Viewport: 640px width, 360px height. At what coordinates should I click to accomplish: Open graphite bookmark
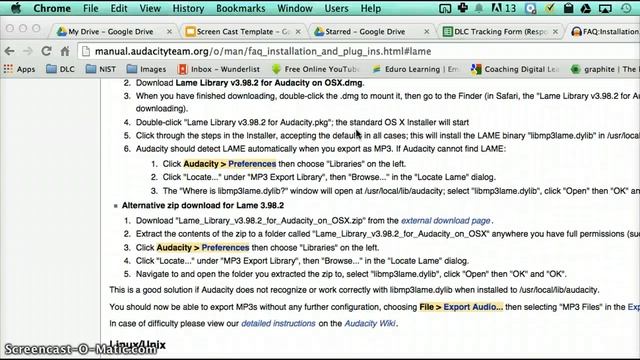pos(605,69)
